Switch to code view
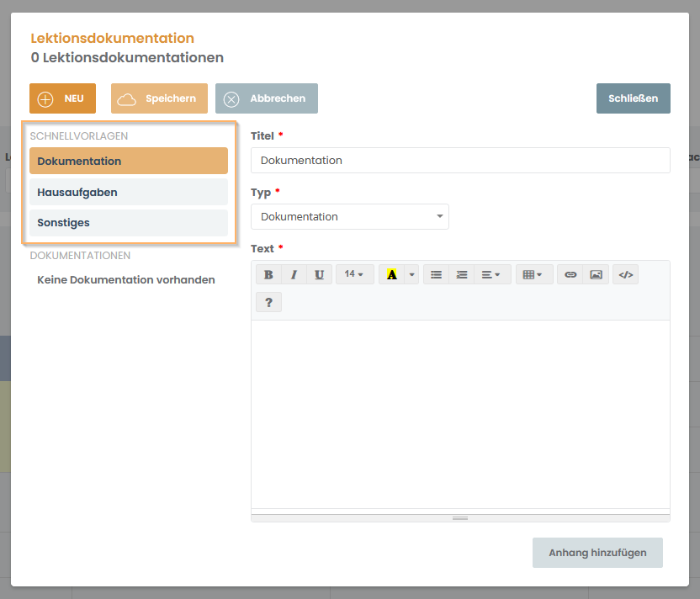Image resolution: width=700 pixels, height=599 pixels. 626,274
